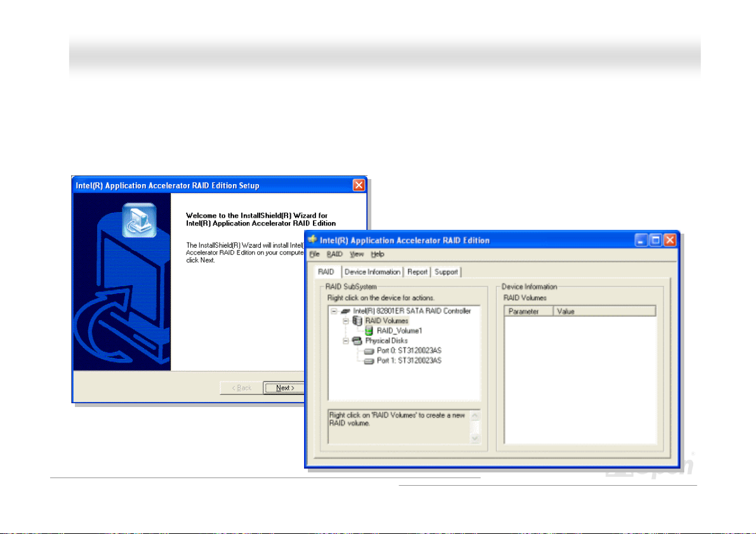This screenshot has width=756, height=534.
Task: Switch to the Support tab
Action: click(446, 272)
